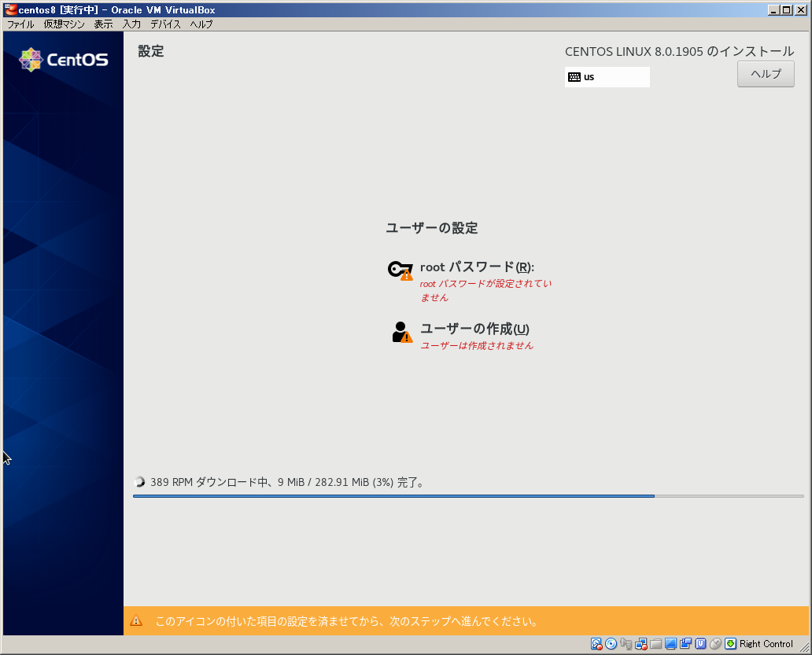Click the network adapter status icon
Viewport: 812px width, 655px height.
tap(641, 644)
